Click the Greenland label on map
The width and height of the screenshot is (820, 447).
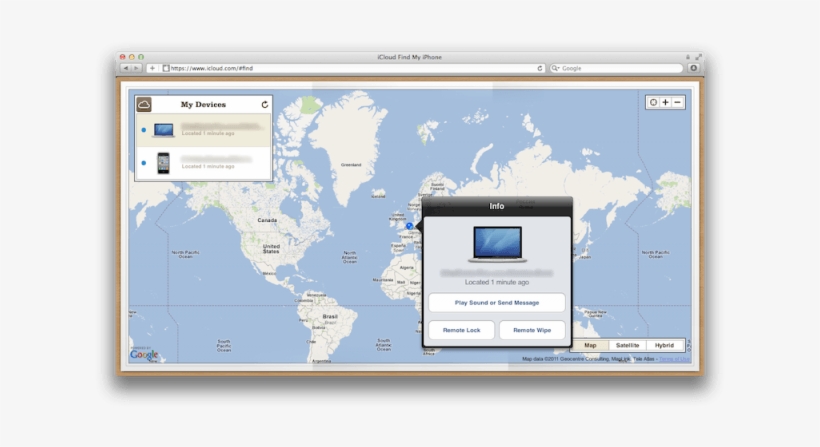point(351,165)
